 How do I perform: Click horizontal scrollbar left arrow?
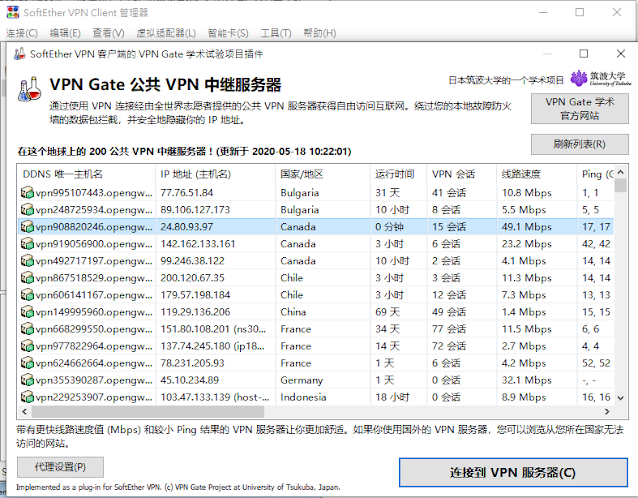pos(24,411)
